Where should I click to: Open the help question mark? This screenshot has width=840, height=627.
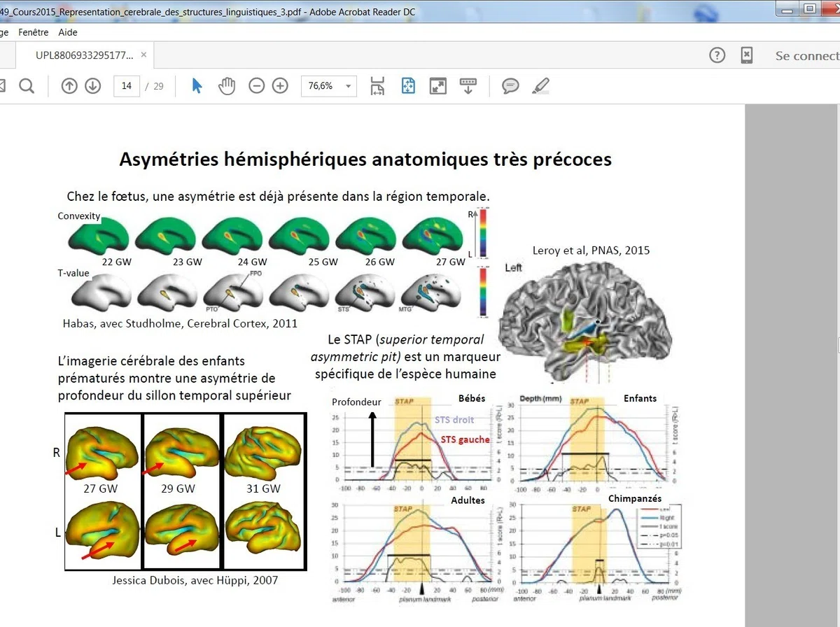coord(717,55)
